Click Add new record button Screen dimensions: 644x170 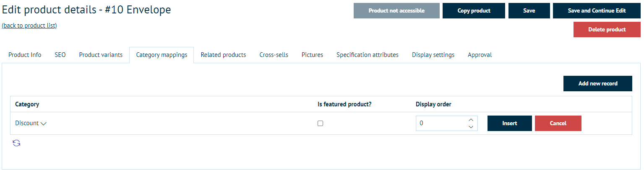[x=597, y=84]
